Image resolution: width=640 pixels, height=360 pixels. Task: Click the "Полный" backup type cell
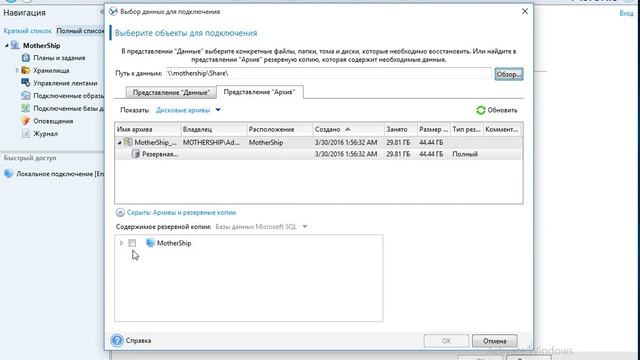pyautogui.click(x=465, y=154)
